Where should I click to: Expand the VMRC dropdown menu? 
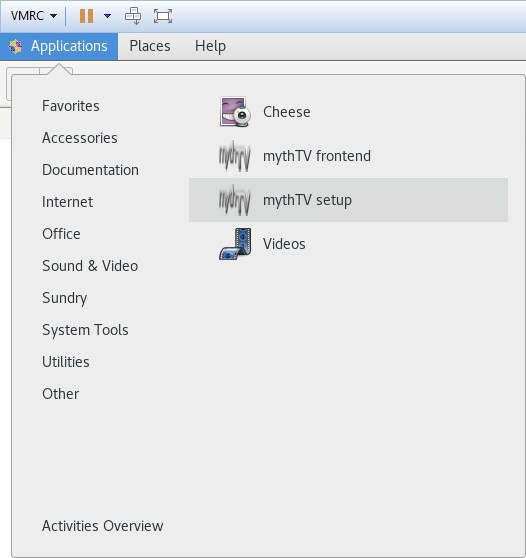pyautogui.click(x=34, y=16)
